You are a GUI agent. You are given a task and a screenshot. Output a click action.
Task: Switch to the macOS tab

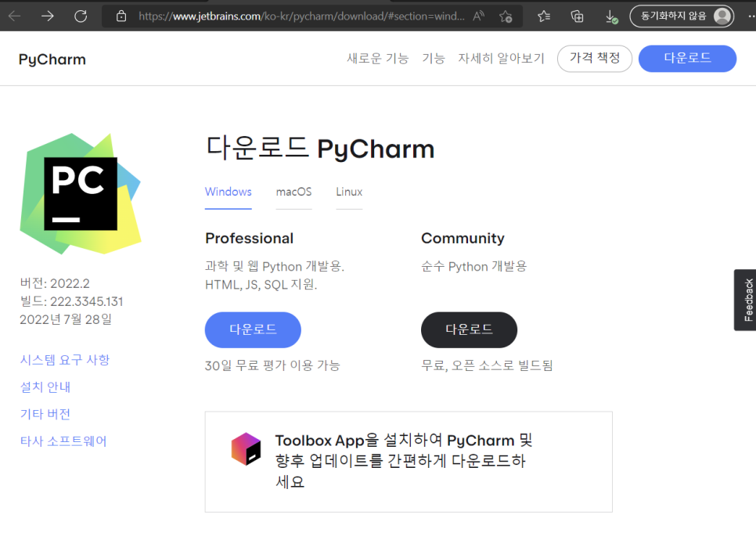(x=293, y=192)
